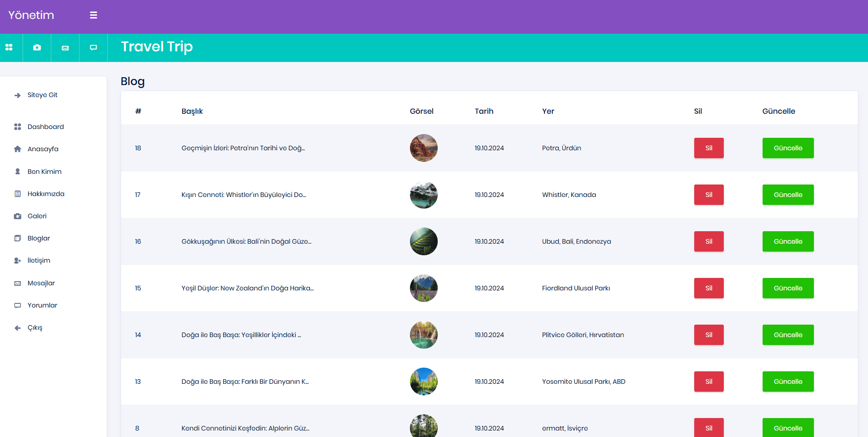Click the person icon beside Ben Kimim
Screen dimensions: 868x437
click(18, 172)
